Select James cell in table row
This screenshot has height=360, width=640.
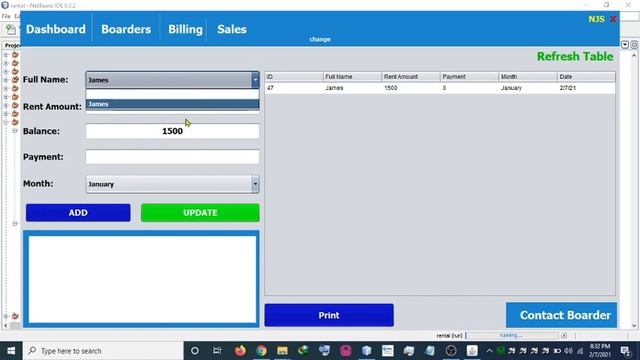(352, 88)
